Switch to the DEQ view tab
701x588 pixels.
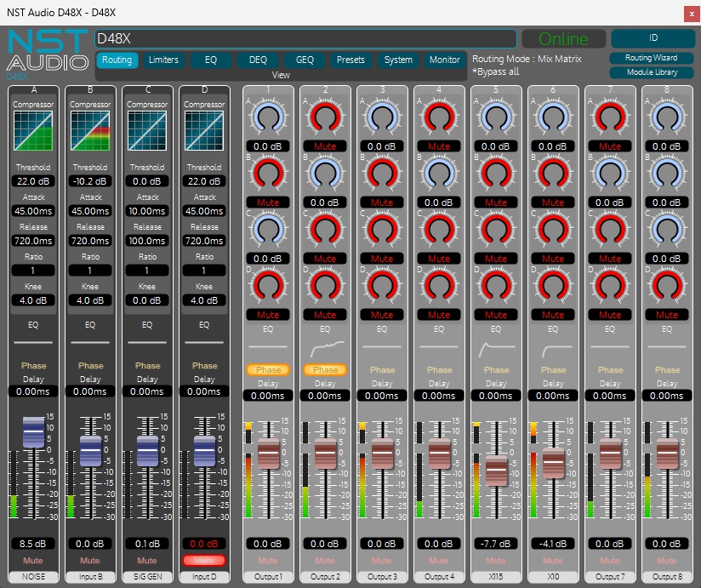click(258, 60)
